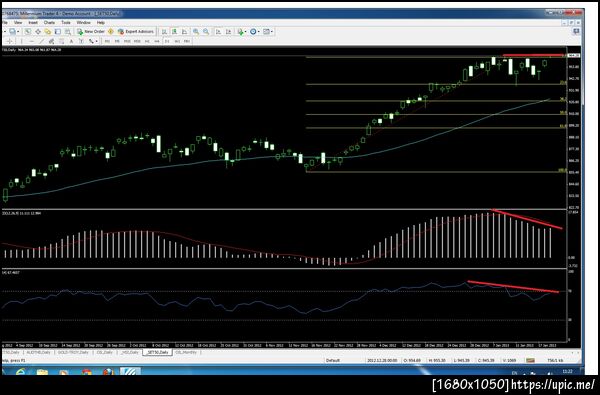This screenshot has width=600, height=395.
Task: Click the New Order button
Action: 90,32
